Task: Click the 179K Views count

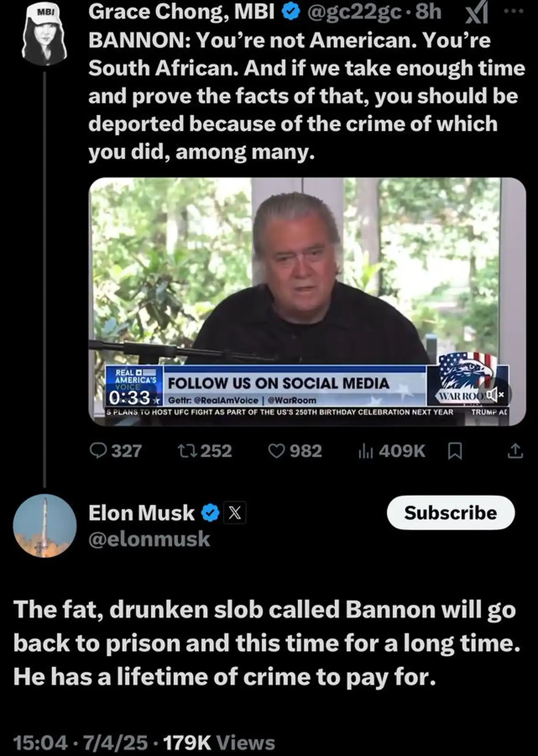Action: pyautogui.click(x=219, y=743)
